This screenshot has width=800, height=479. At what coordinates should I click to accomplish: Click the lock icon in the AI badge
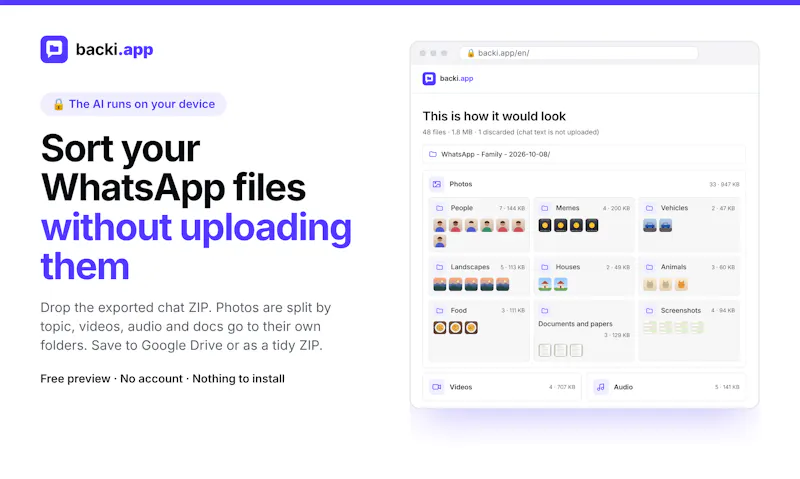(59, 104)
